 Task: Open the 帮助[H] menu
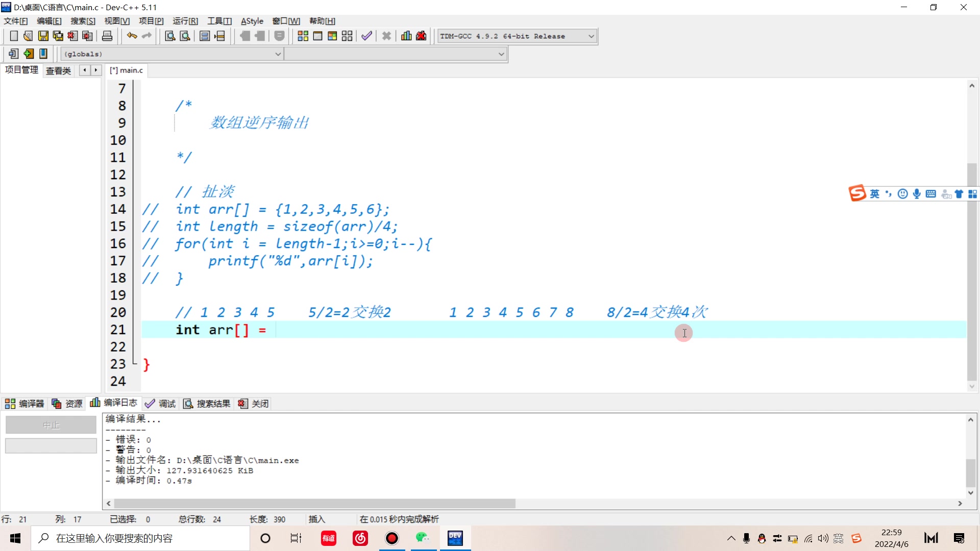322,21
